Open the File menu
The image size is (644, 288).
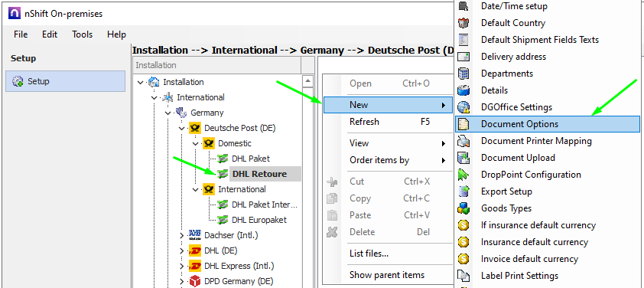point(21,34)
